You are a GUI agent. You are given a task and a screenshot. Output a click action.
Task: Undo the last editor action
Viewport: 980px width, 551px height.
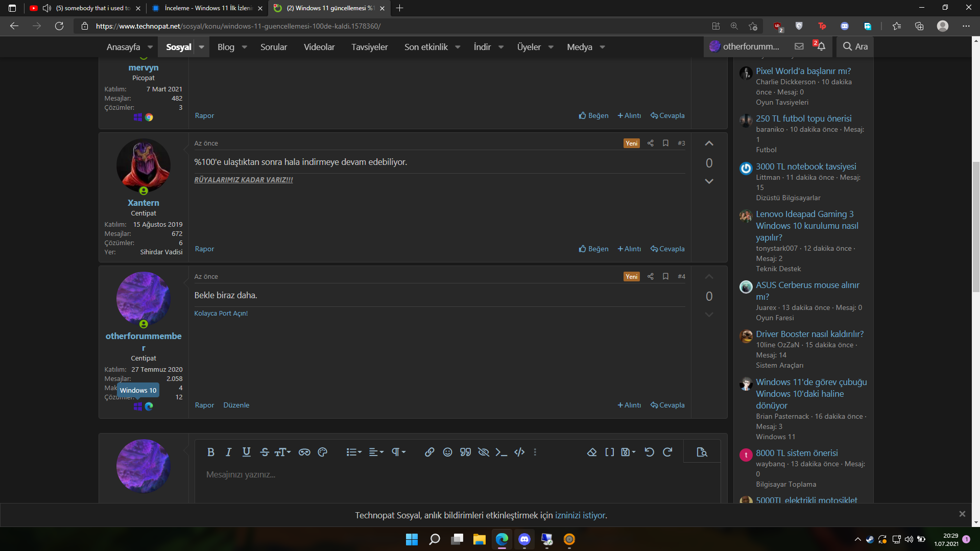pos(649,452)
